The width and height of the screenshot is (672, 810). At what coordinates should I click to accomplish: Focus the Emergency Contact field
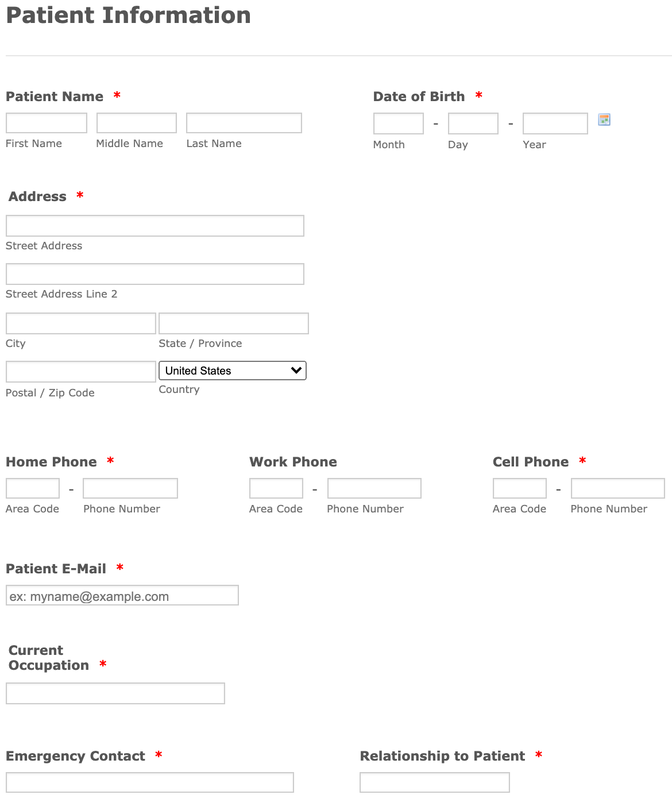click(149, 782)
